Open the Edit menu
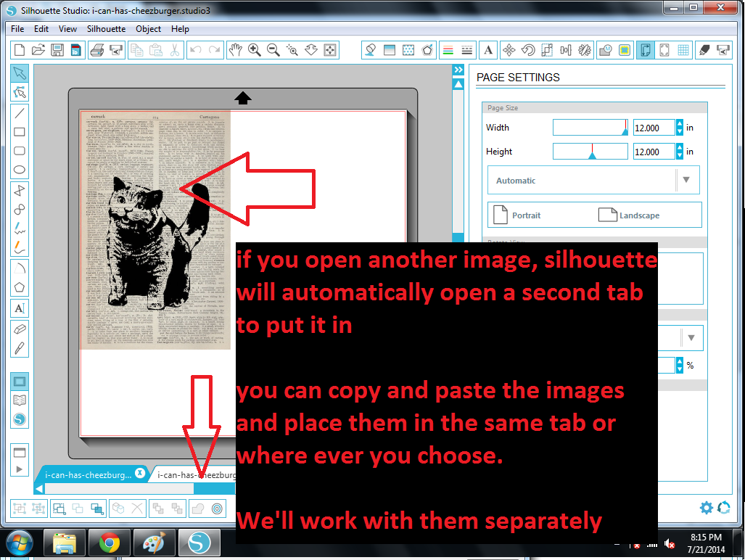The image size is (745, 560). 41,29
